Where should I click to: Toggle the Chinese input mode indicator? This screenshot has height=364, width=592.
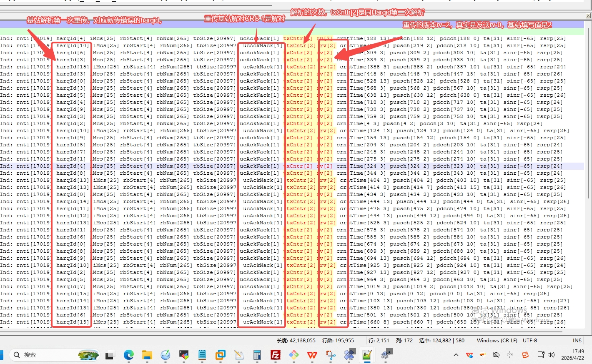point(509,355)
